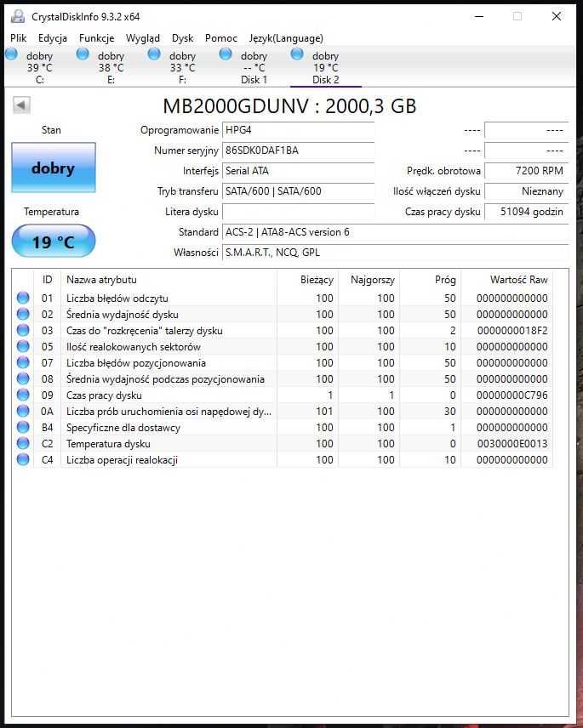
Task: Click the 'Bieżący' column header
Action: coord(307,280)
